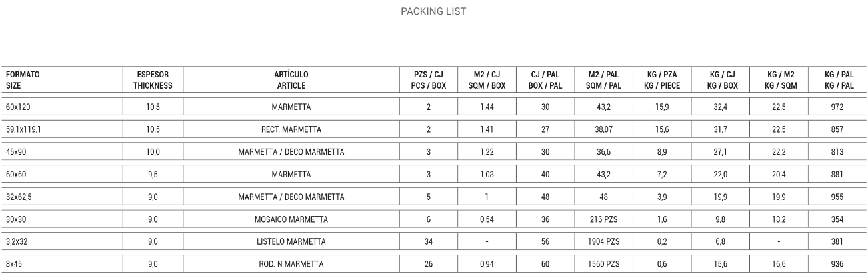Select the KG / PAL column header
The width and height of the screenshot is (868, 274).
pyautogui.click(x=838, y=80)
